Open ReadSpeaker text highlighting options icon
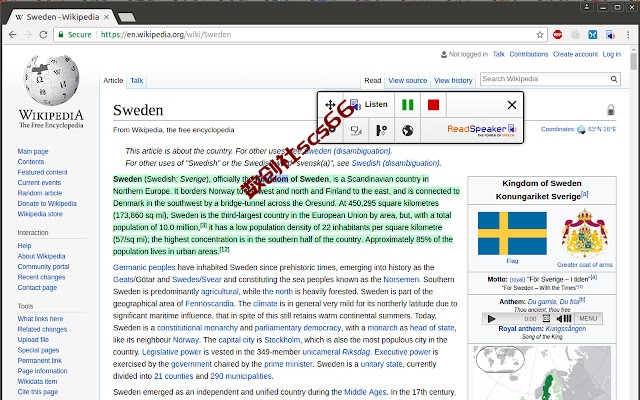 pyautogui.click(x=356, y=130)
